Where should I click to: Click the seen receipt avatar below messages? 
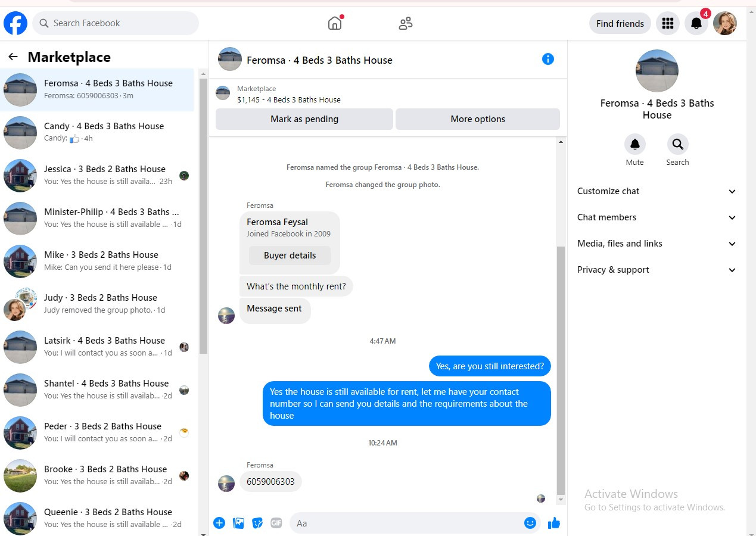coord(541,498)
